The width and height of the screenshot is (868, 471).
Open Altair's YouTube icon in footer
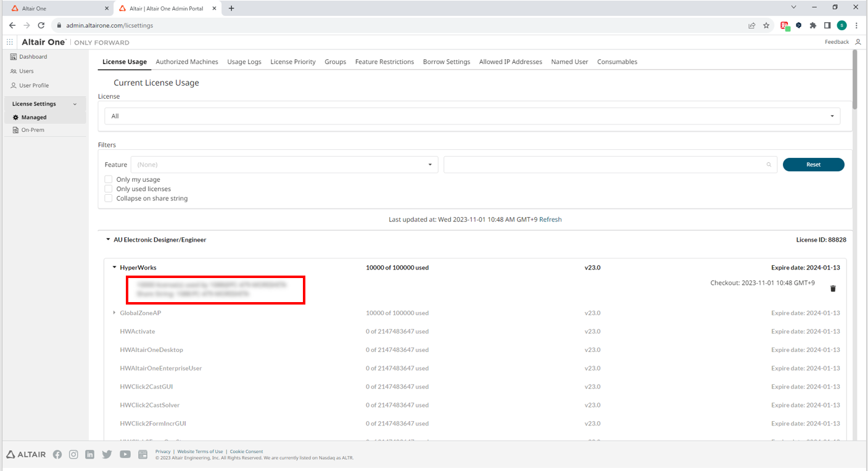(x=125, y=454)
